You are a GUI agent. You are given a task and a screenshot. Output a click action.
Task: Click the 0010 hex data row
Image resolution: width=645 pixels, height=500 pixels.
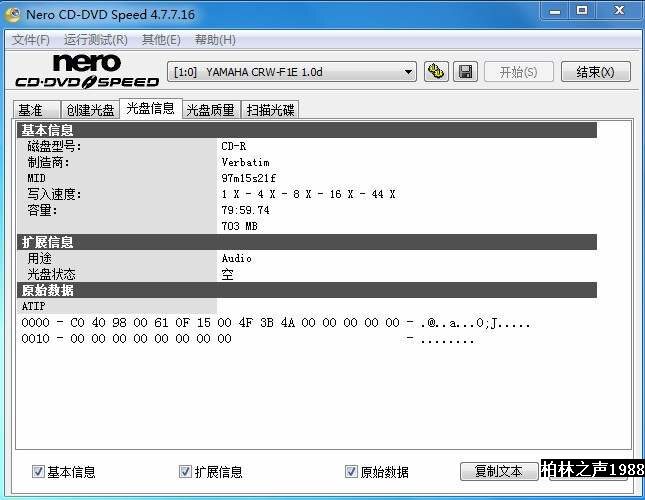pyautogui.click(x=247, y=339)
